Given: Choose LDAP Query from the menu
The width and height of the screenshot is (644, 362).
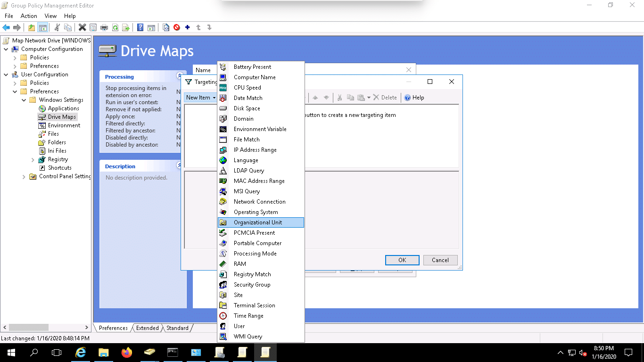Looking at the screenshot, I should click(x=261, y=171).
